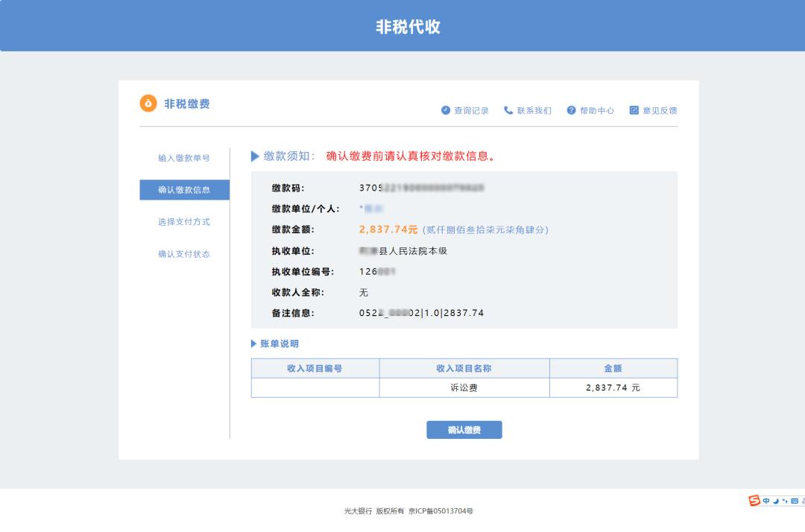Screen dimensions: 805x532
Task: Open the 确认支付状态 step
Action: click(184, 254)
